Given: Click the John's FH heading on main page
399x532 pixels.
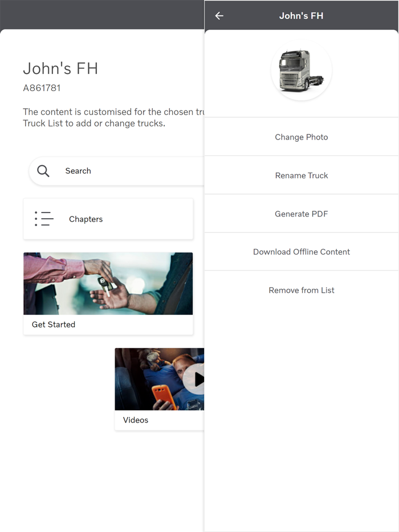Looking at the screenshot, I should click(x=60, y=68).
